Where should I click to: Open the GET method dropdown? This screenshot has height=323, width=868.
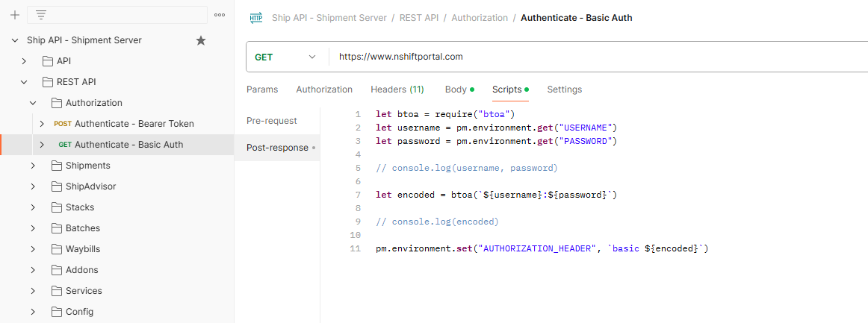pyautogui.click(x=287, y=57)
